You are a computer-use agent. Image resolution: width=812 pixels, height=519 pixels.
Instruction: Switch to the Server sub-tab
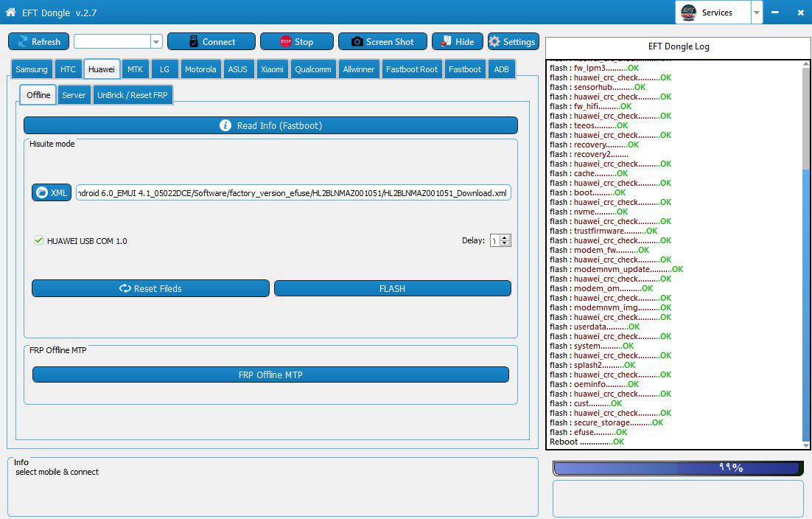point(74,95)
